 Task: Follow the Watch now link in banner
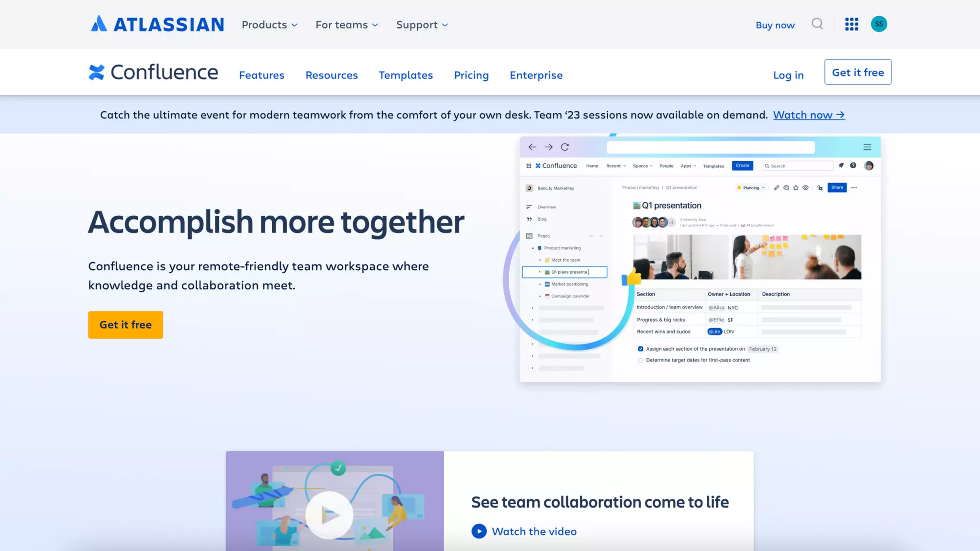809,115
